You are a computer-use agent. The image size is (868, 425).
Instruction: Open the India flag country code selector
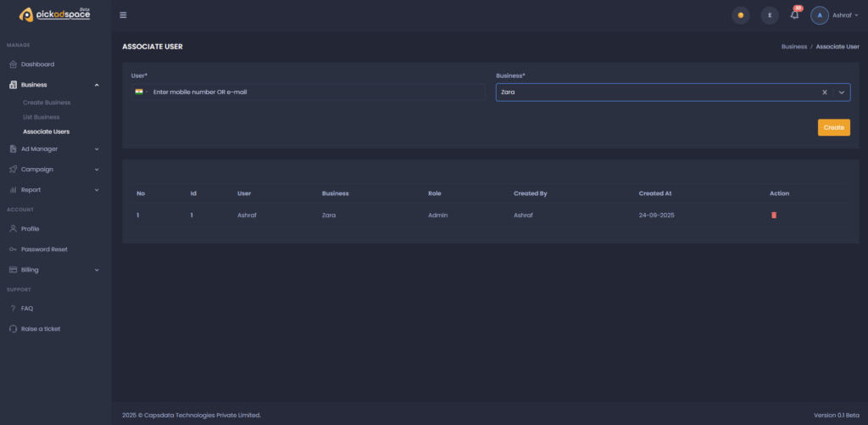pyautogui.click(x=140, y=92)
